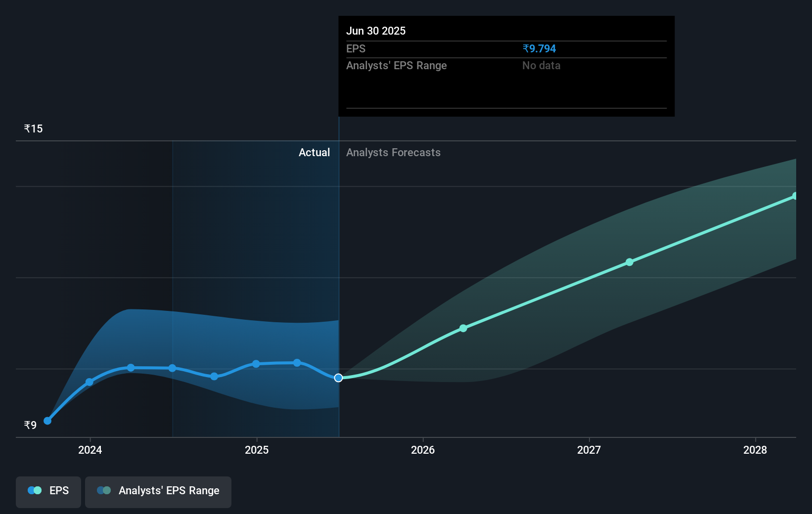Screen dimensions: 812x514
Task: Select the first EPS data point near ₹9
Action: pyautogui.click(x=47, y=421)
